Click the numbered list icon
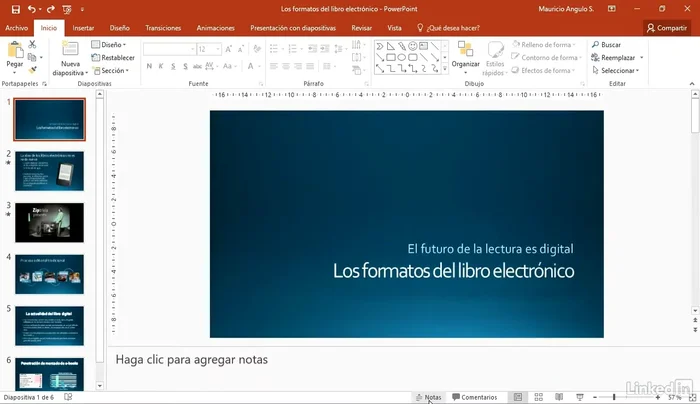 pyautogui.click(x=292, y=49)
